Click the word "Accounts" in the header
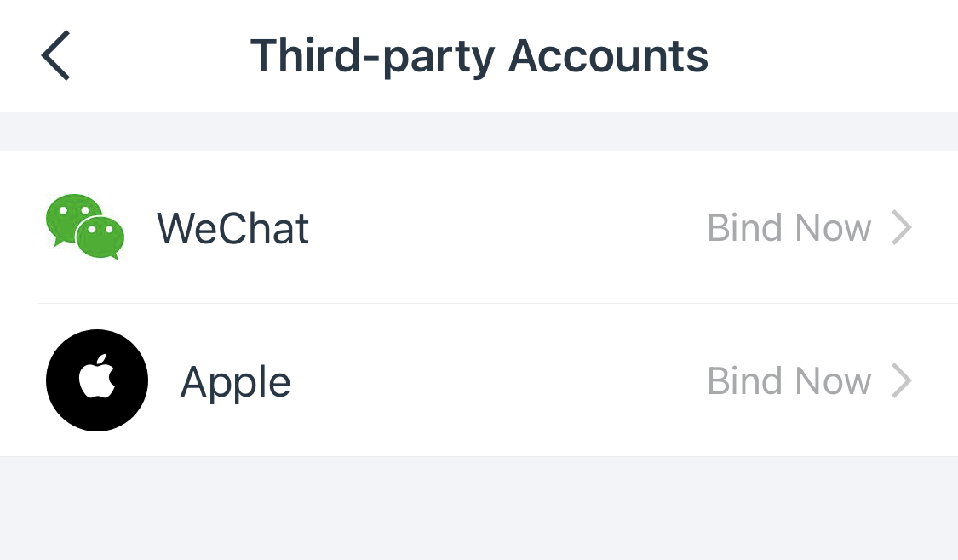Image resolution: width=958 pixels, height=560 pixels. click(x=608, y=55)
